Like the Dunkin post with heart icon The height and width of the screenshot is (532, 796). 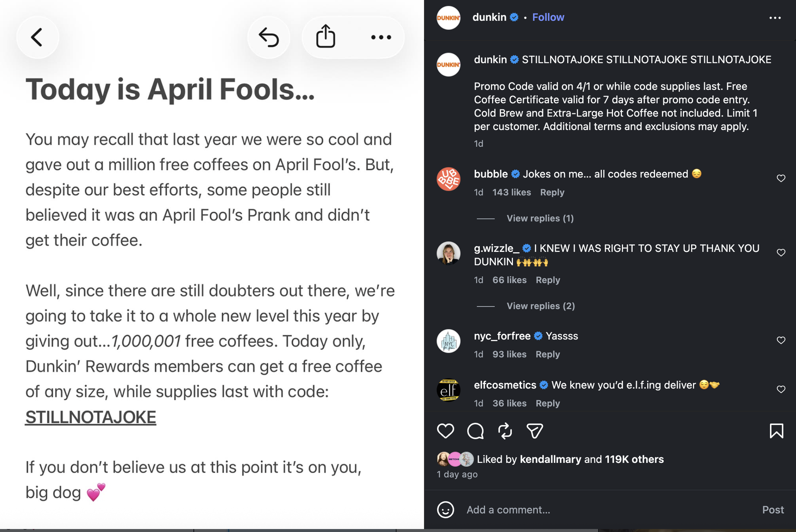click(446, 431)
